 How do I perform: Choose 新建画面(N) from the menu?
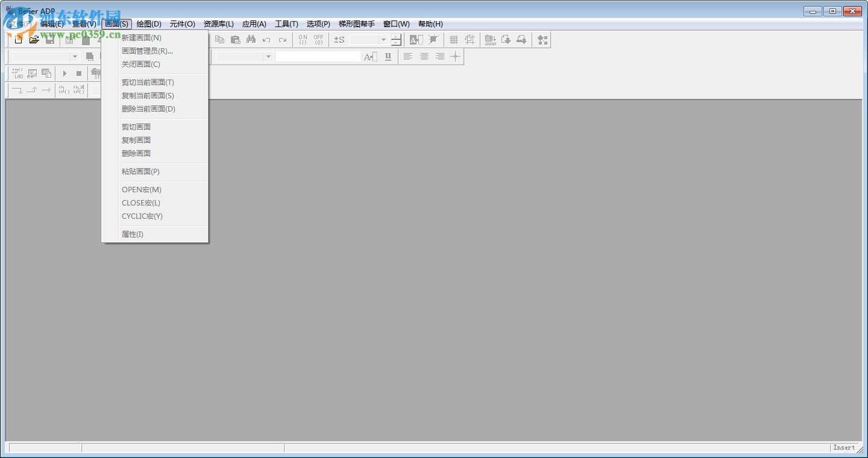155,38
